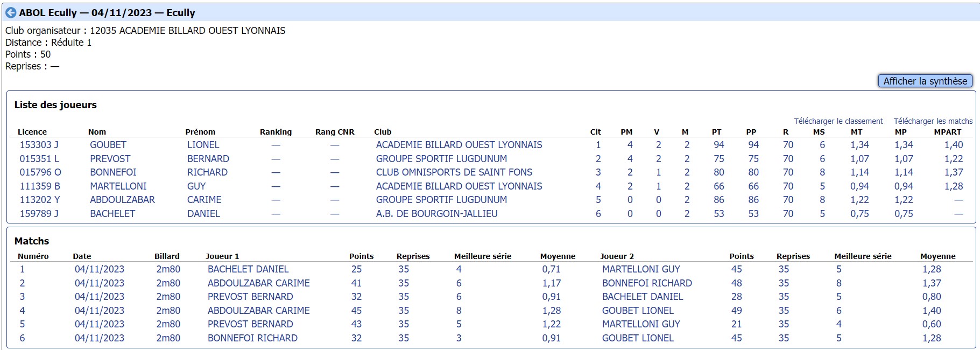Open match number 4
This screenshot has height=350, width=980.
click(x=22, y=311)
